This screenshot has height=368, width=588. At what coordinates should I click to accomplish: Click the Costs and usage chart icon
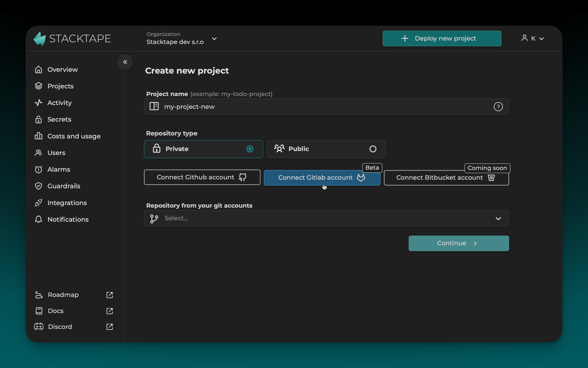[39, 136]
